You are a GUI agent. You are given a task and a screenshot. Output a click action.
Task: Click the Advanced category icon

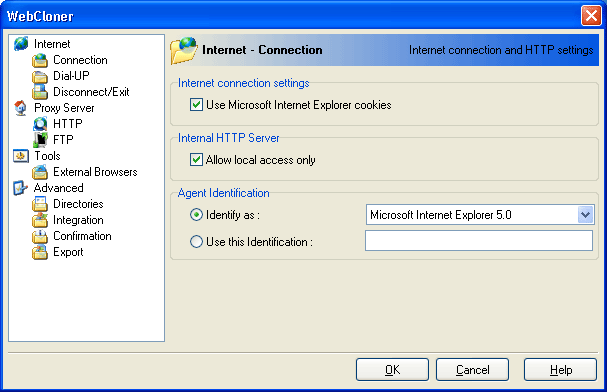21,188
